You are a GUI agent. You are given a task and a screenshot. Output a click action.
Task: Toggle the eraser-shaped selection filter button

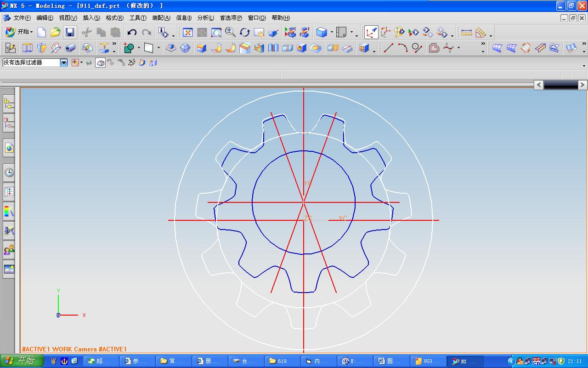pyautogui.click(x=101, y=63)
